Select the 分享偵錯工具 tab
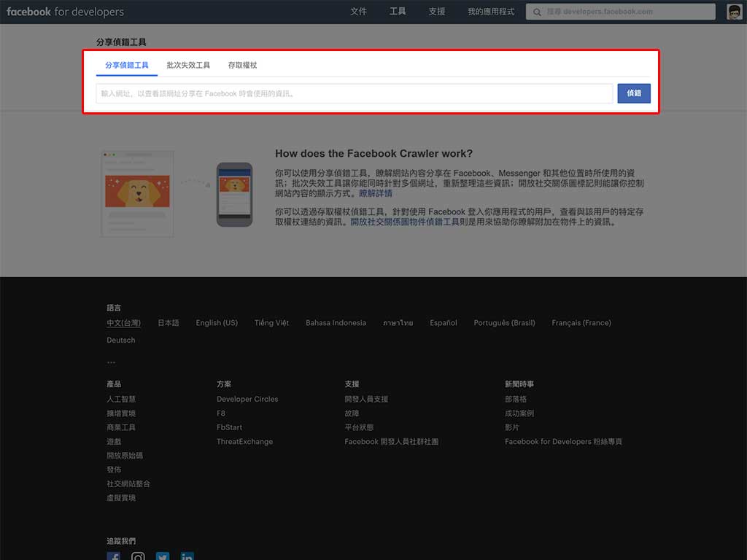 tap(127, 65)
